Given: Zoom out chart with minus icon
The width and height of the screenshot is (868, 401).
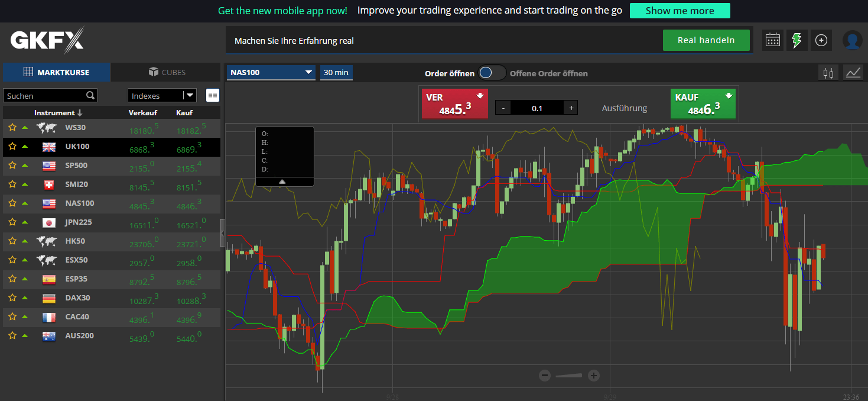Looking at the screenshot, I should (545, 375).
